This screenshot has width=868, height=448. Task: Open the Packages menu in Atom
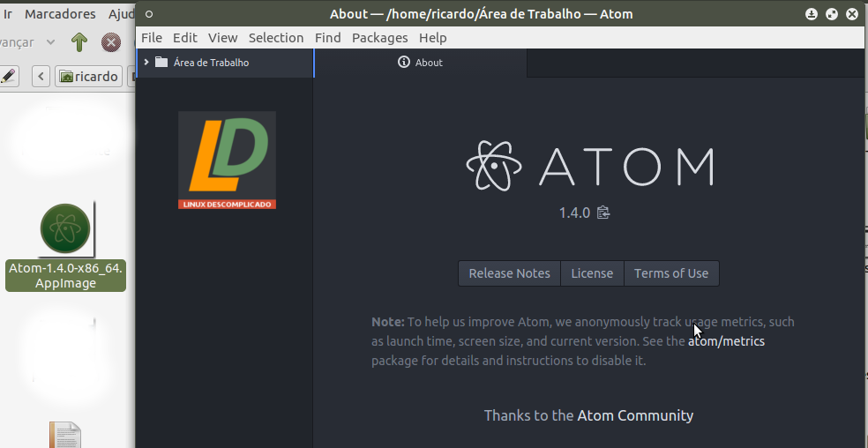[379, 38]
